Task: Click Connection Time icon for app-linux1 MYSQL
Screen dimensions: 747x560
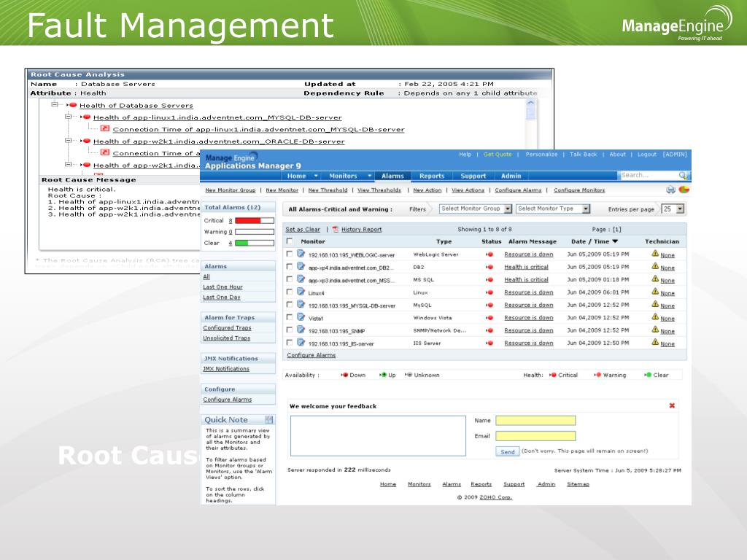Action: [105, 128]
